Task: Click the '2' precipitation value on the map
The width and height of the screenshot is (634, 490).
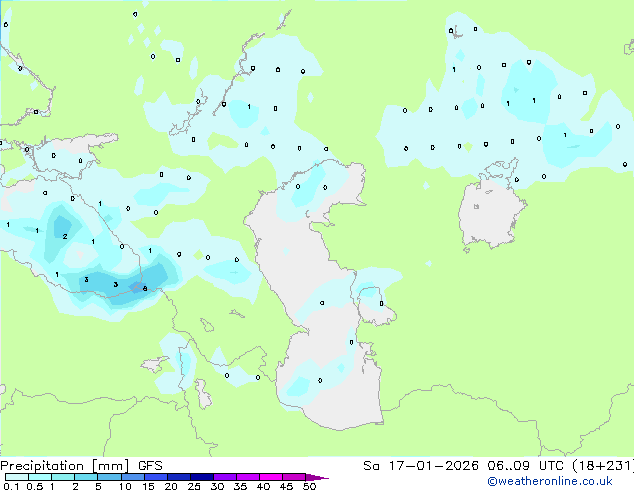Action: [65, 237]
